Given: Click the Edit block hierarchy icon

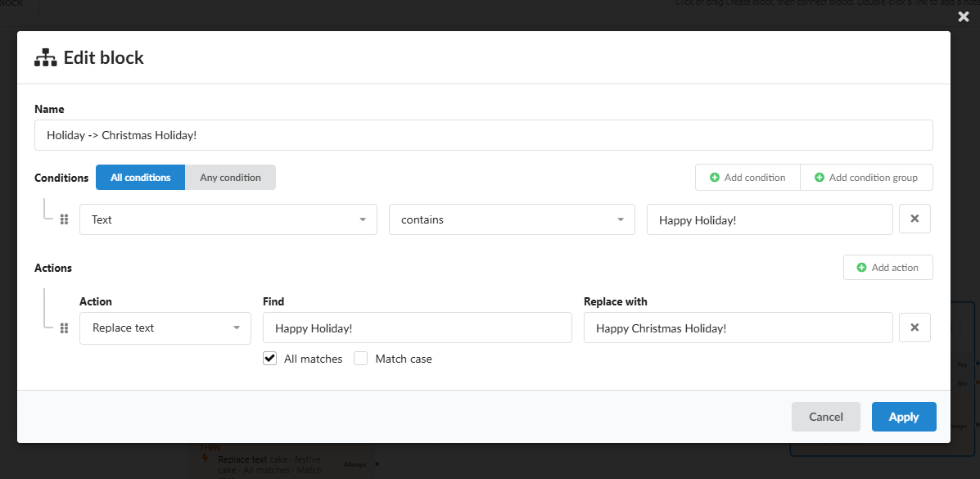Looking at the screenshot, I should pos(46,57).
